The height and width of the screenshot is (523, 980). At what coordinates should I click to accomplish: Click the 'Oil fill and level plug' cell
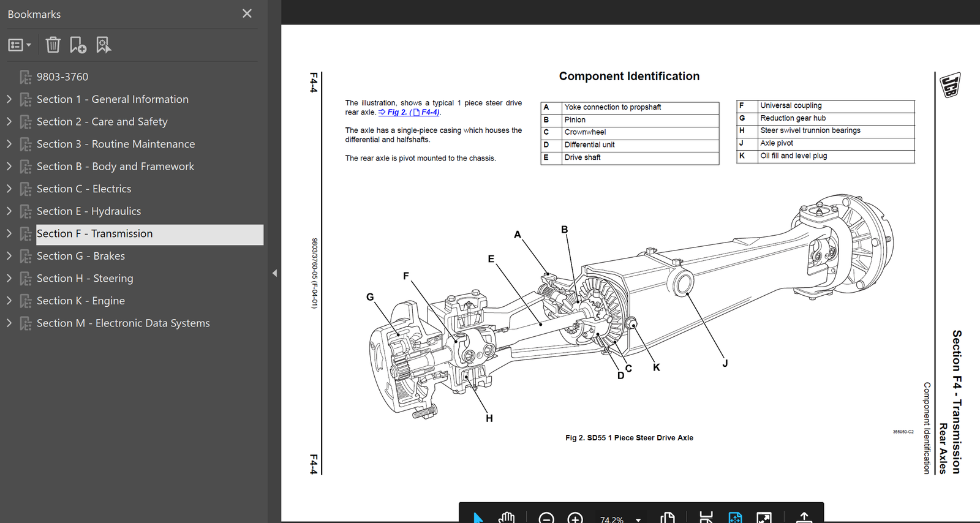[836, 156]
